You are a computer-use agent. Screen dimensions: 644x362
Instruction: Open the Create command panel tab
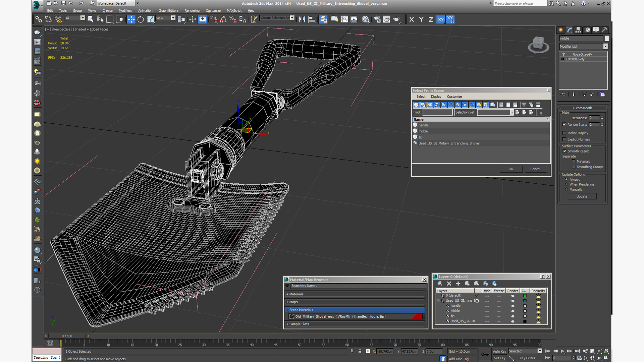[560, 30]
